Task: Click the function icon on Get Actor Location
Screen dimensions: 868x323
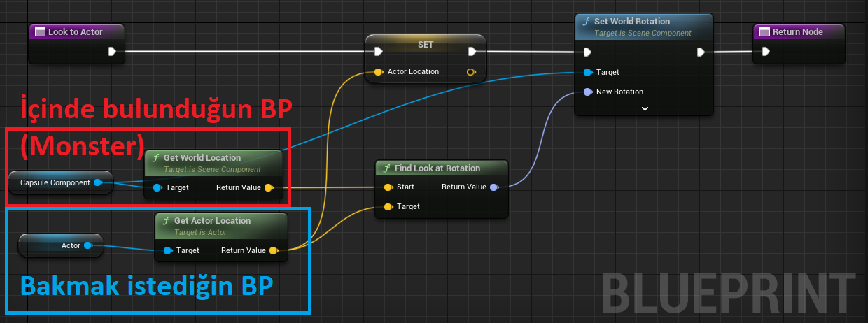Action: point(167,222)
